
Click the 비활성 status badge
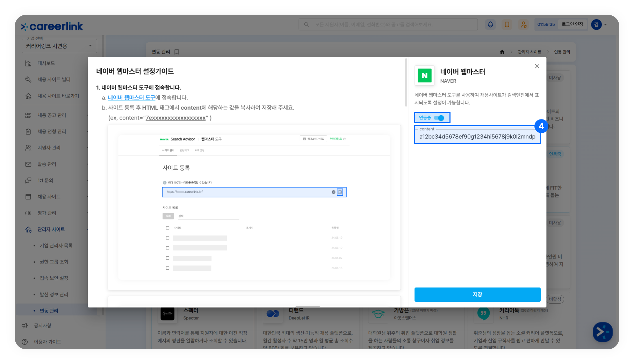pyautogui.click(x=555, y=299)
